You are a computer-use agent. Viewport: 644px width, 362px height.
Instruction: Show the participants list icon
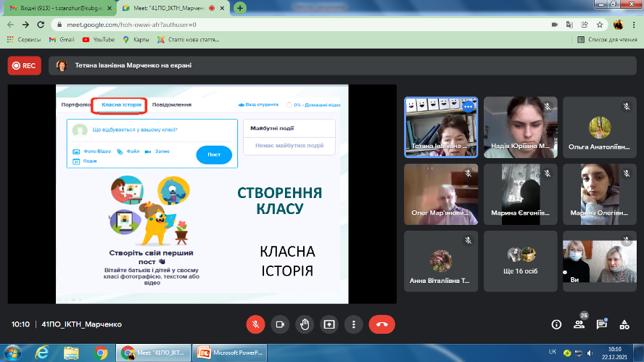point(579,325)
